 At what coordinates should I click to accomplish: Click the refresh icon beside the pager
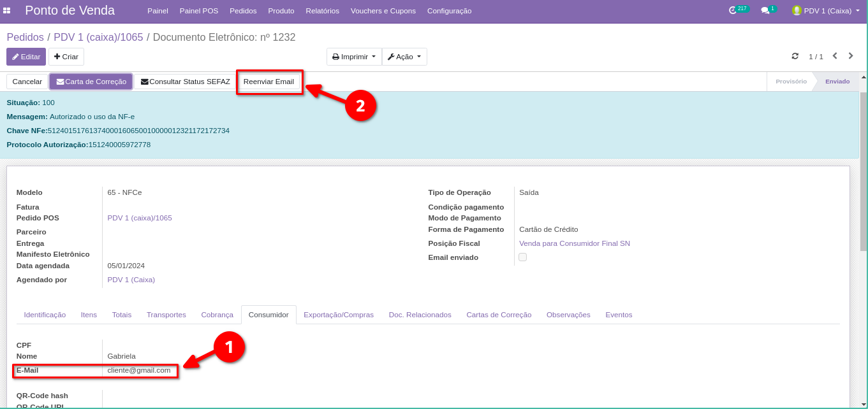(x=795, y=56)
